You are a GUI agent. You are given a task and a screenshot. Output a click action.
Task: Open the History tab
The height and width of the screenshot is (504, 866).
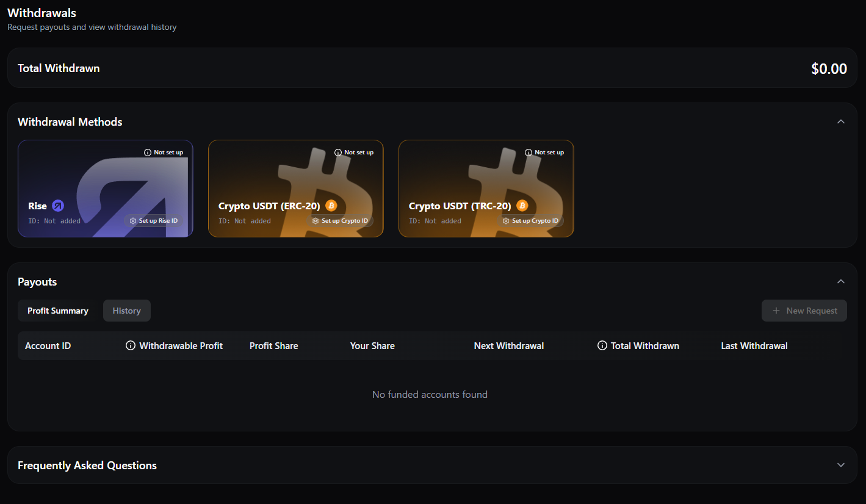coord(127,311)
